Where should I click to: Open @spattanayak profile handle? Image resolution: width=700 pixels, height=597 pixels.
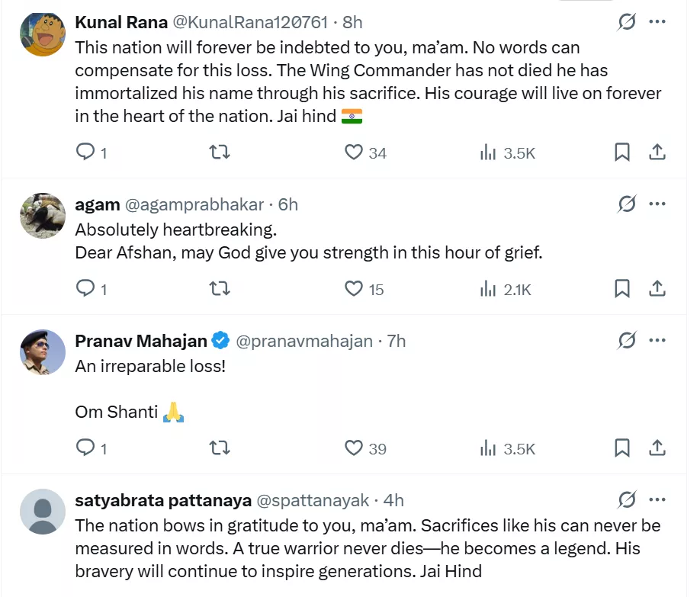tap(313, 500)
